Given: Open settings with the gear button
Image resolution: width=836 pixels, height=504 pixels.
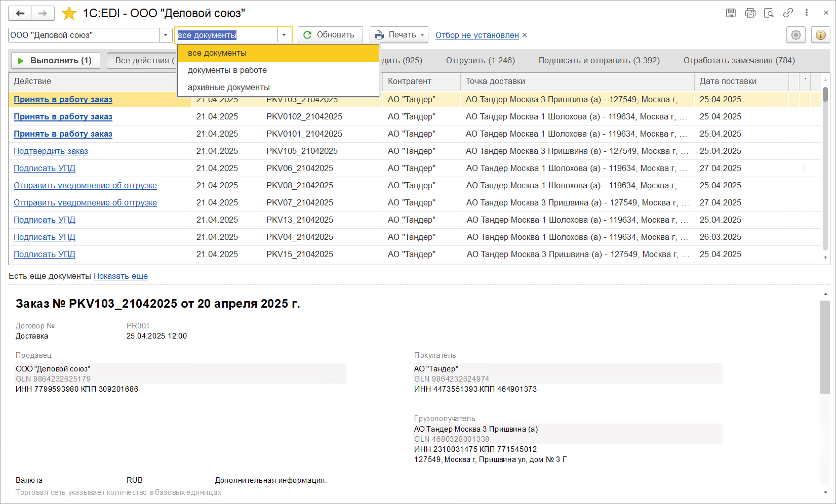Looking at the screenshot, I should click(x=796, y=35).
